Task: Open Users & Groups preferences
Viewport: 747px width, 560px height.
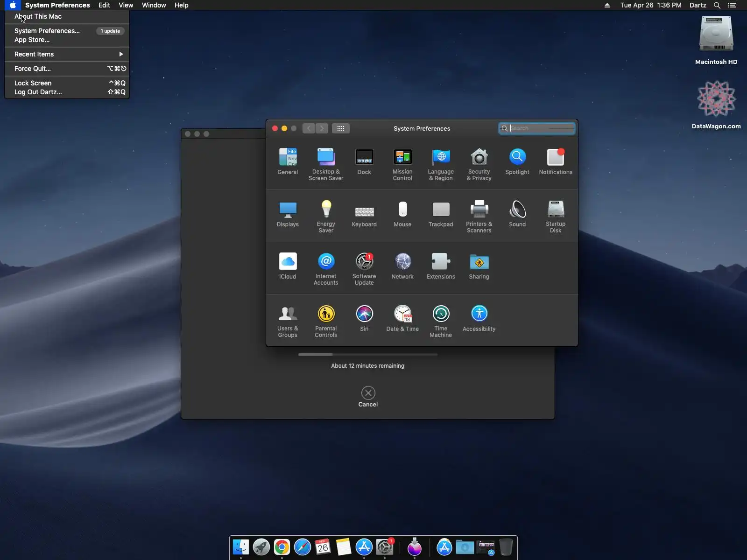Action: click(x=288, y=321)
